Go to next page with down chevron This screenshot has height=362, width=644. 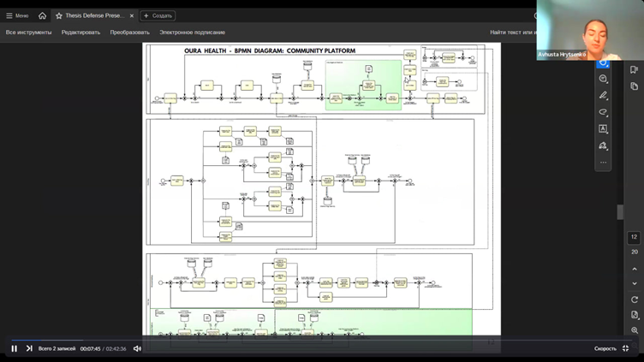tap(635, 283)
